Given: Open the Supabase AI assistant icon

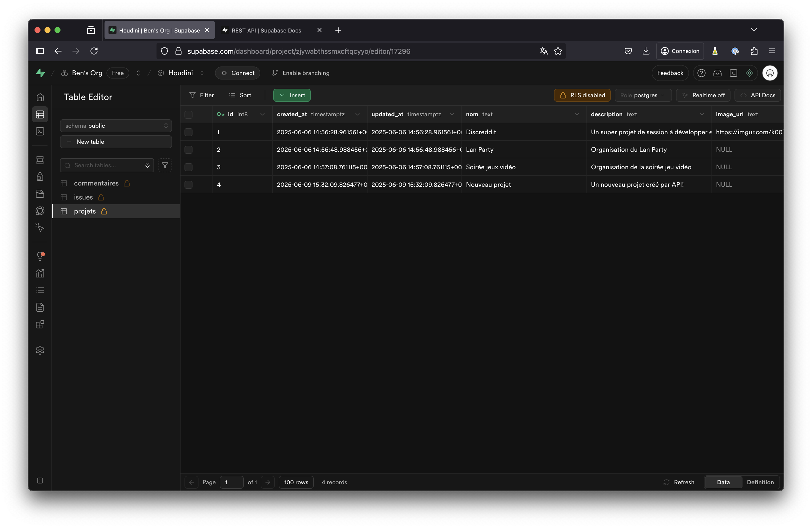Looking at the screenshot, I should [749, 73].
